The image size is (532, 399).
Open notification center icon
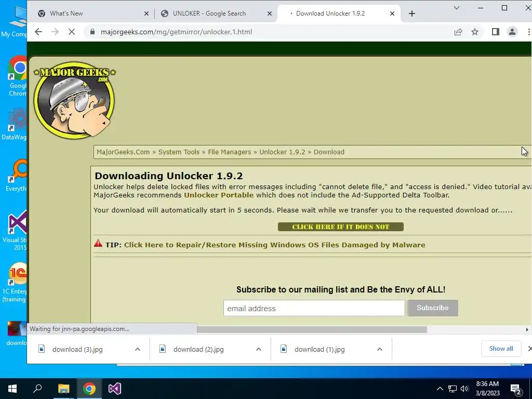click(x=516, y=389)
